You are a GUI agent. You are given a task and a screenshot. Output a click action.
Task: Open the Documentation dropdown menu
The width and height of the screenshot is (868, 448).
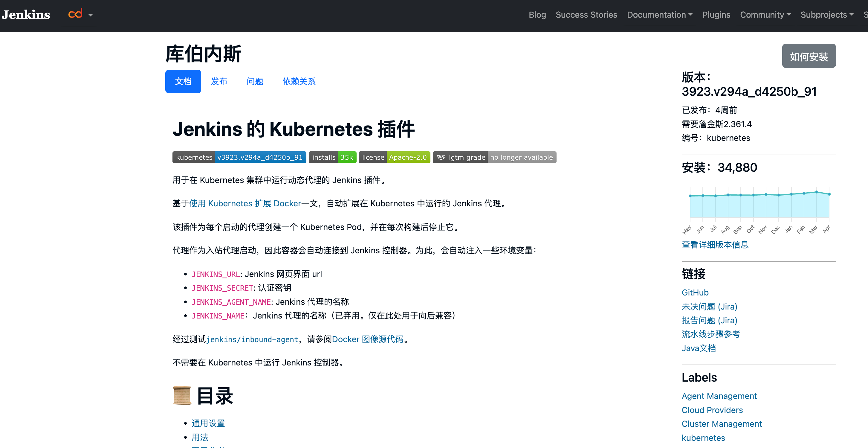[659, 15]
